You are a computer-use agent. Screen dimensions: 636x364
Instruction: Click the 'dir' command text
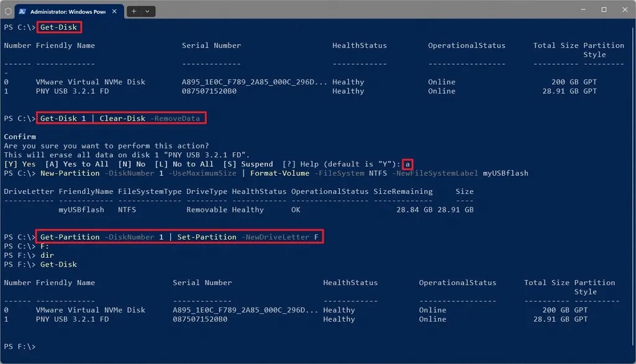click(47, 255)
